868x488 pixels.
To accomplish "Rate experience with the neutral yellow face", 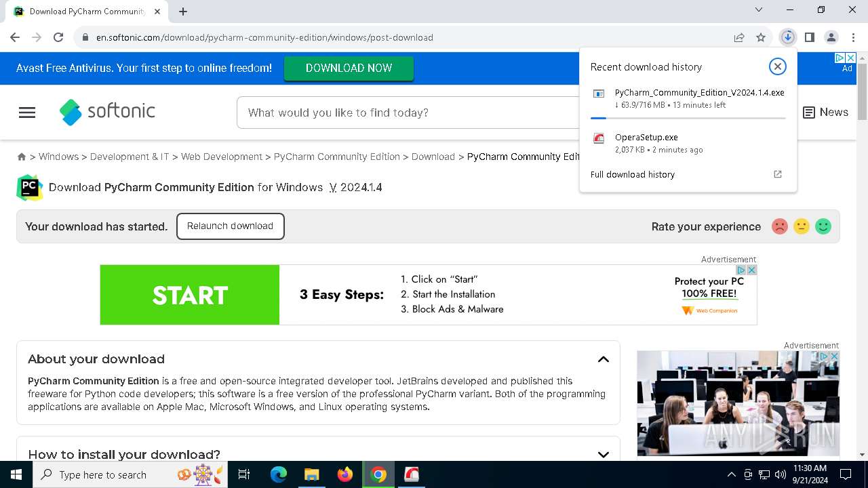I will (x=802, y=226).
